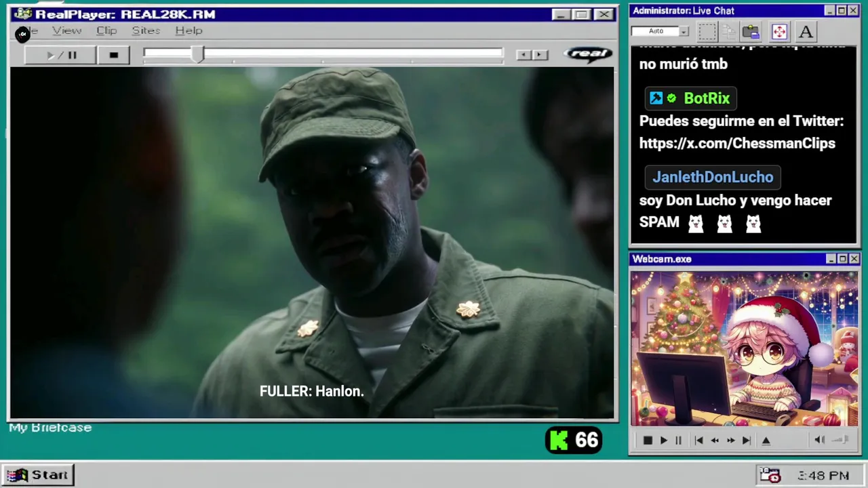Open the Sites menu in RealPlayer
The width and height of the screenshot is (868, 488).
coord(146,30)
